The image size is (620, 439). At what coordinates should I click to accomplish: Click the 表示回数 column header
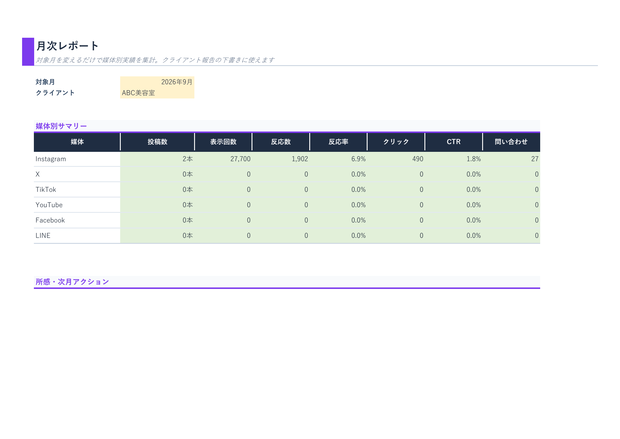coord(223,142)
